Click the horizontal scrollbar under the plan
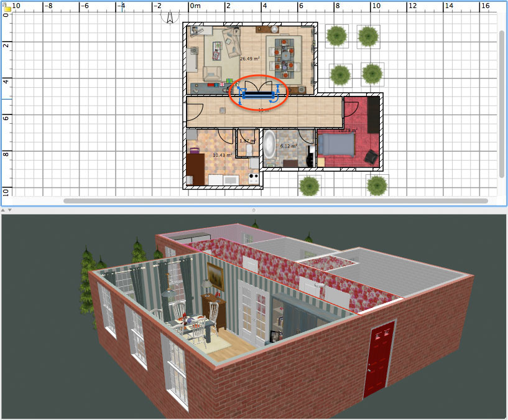Viewport: 508px width, 420px height. (x=274, y=200)
